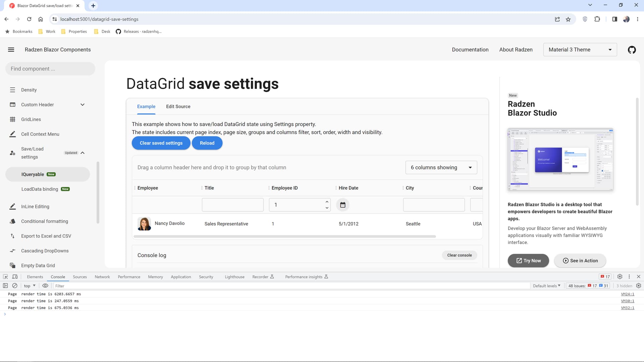This screenshot has height=362, width=644.
Task: Open the browser home page icon
Action: coord(41,19)
